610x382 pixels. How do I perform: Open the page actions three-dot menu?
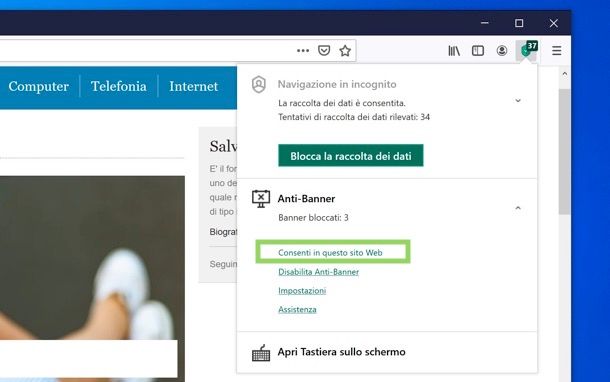coord(303,51)
